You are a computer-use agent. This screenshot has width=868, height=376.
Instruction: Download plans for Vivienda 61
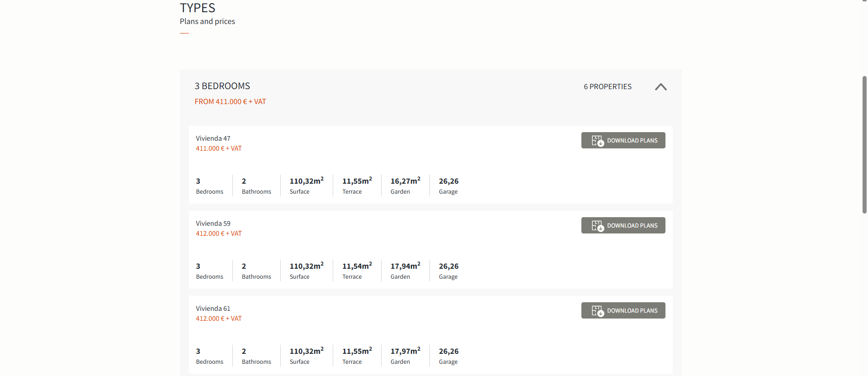(632, 311)
